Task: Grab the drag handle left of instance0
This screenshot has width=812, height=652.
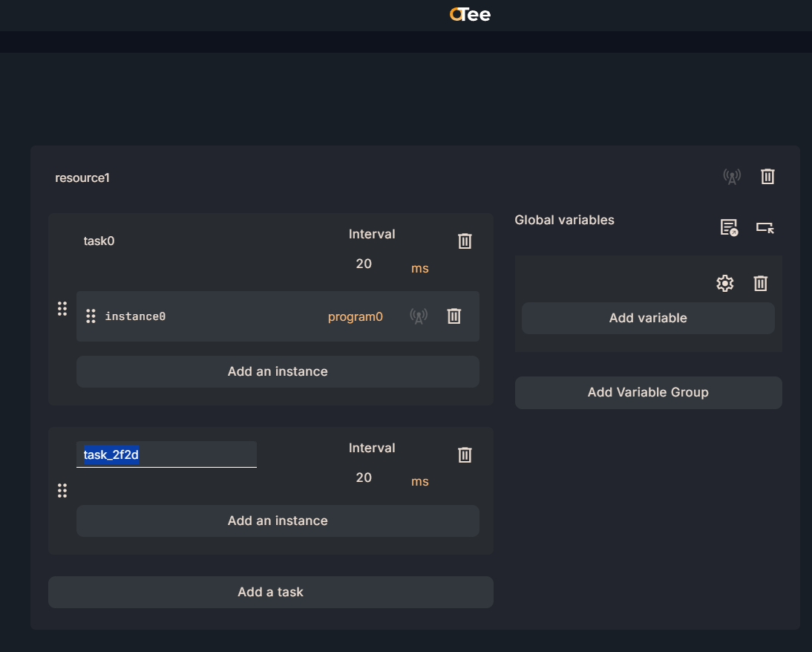Action: pyautogui.click(x=91, y=316)
